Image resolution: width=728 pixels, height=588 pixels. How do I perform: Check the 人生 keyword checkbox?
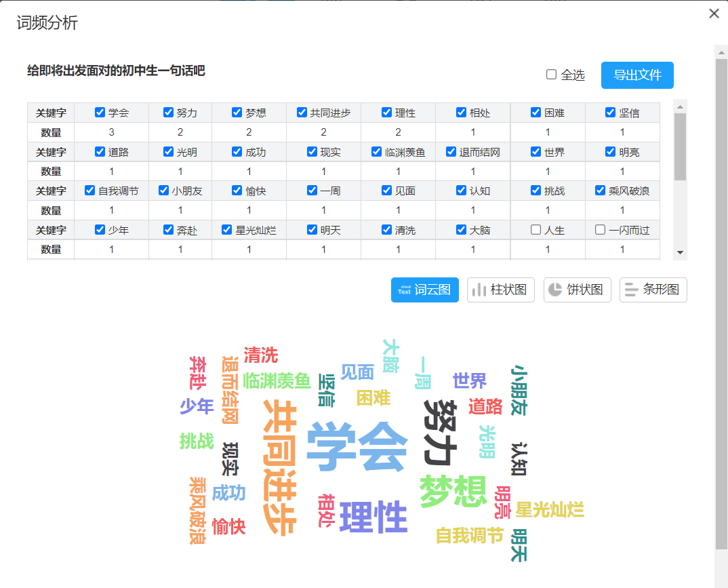point(536,230)
